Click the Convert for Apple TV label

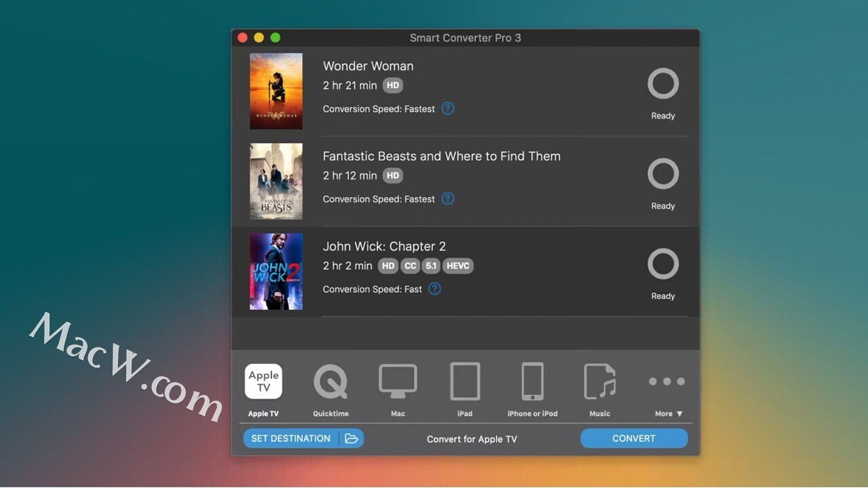[472, 439]
